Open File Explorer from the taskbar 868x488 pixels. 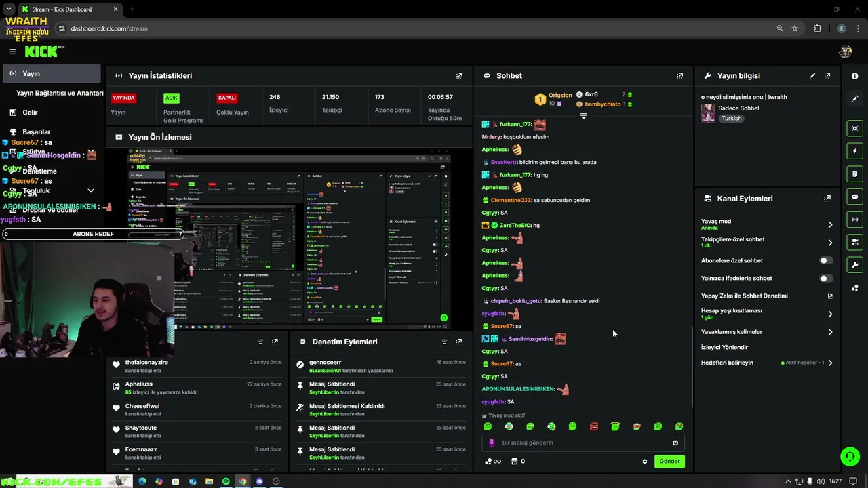pos(209,481)
